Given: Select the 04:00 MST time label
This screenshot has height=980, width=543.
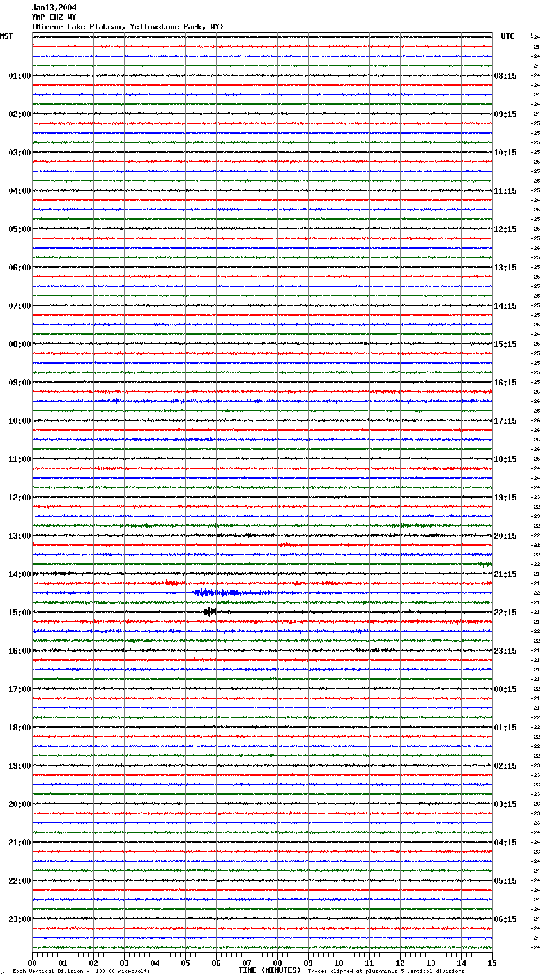Looking at the screenshot, I should click(x=20, y=191).
